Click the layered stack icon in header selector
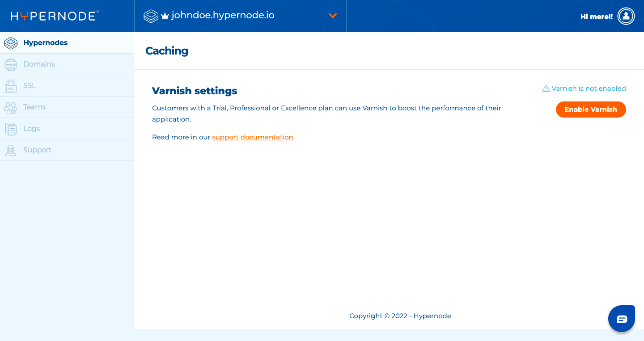The width and height of the screenshot is (644, 341). pyautogui.click(x=151, y=16)
